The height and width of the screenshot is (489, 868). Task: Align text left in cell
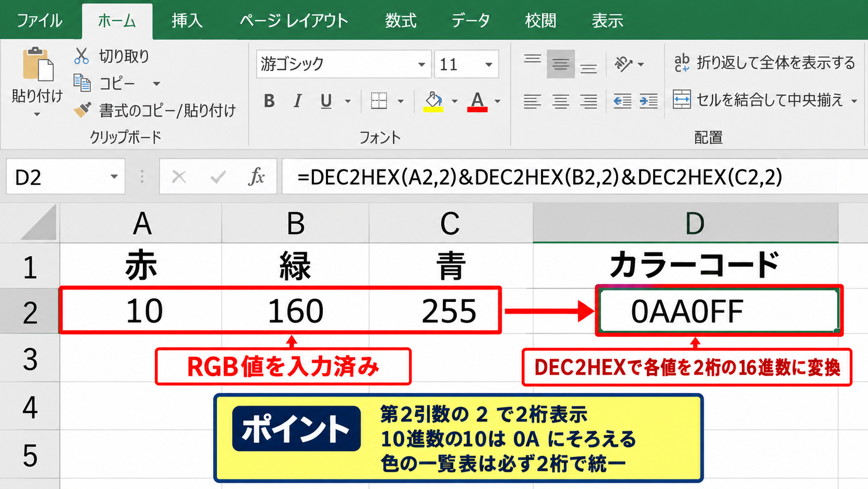point(532,101)
